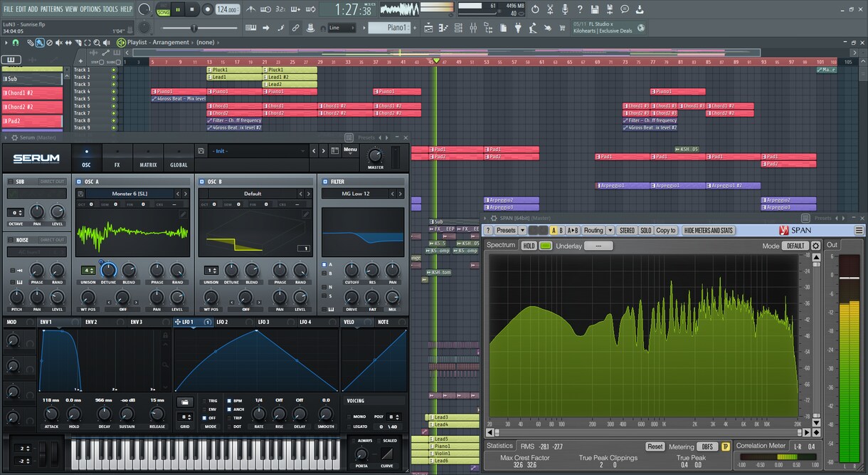Switch to Serum MATRIX tab
Viewport: 868px width, 475px height.
coord(148,157)
